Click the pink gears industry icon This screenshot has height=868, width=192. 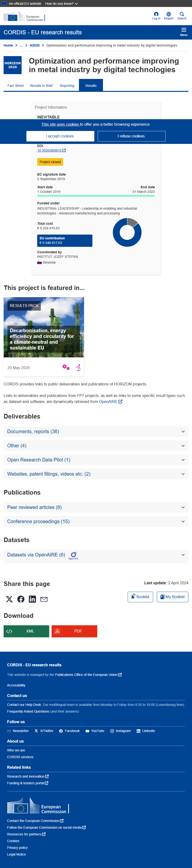[x=66, y=367]
